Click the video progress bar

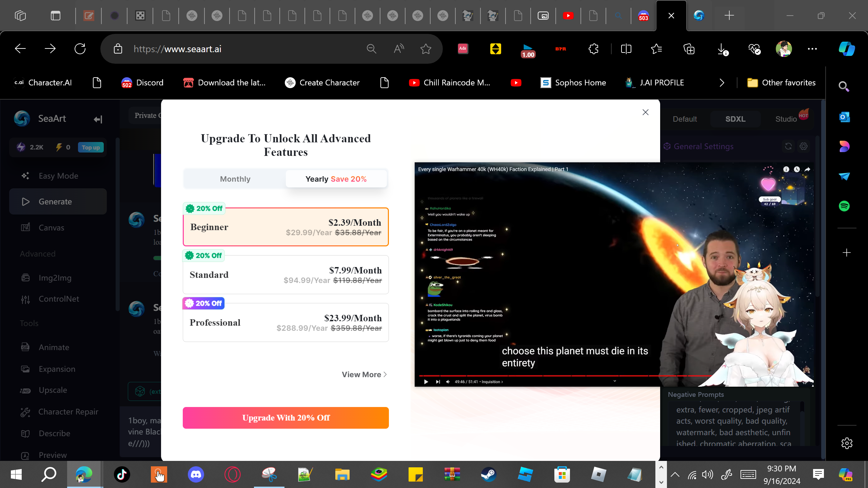614,376
